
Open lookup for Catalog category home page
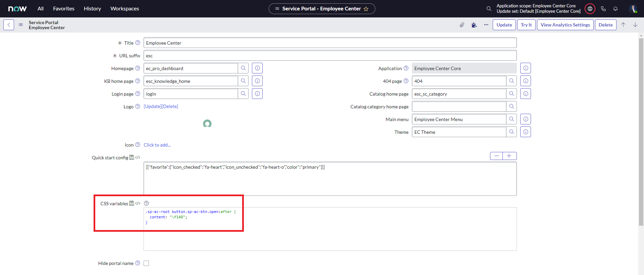(512, 107)
